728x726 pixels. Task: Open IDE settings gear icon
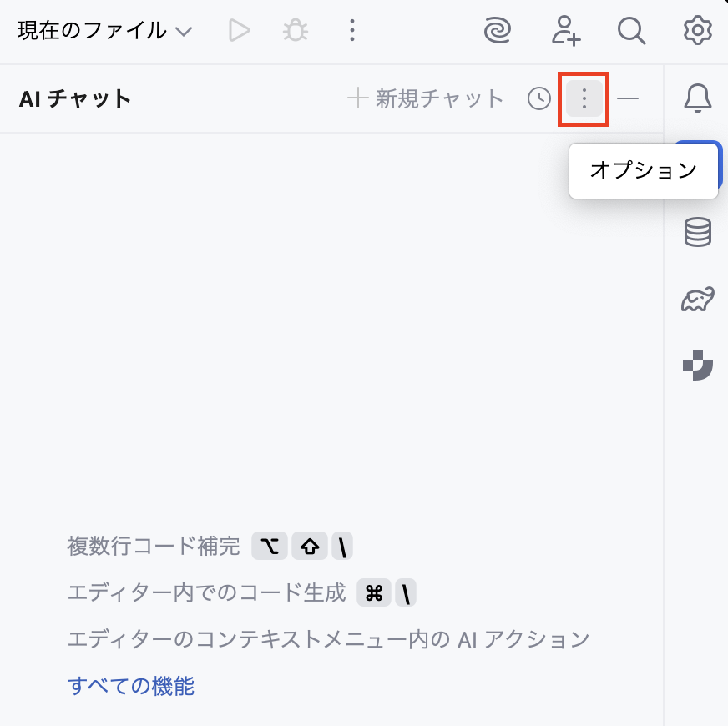point(698,31)
